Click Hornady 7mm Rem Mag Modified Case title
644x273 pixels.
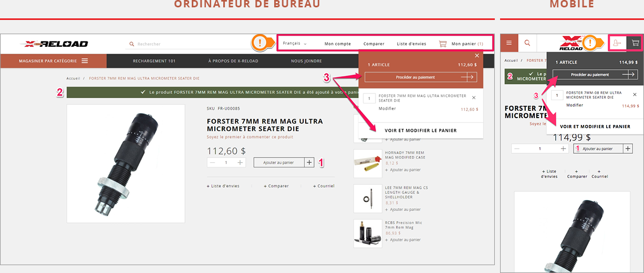click(405, 155)
